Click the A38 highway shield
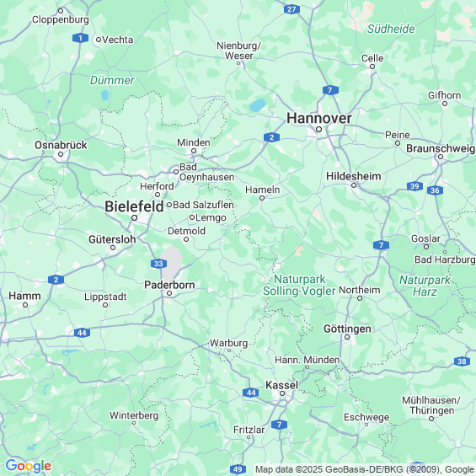Viewport: 476px width, 476px height. [x=462, y=361]
